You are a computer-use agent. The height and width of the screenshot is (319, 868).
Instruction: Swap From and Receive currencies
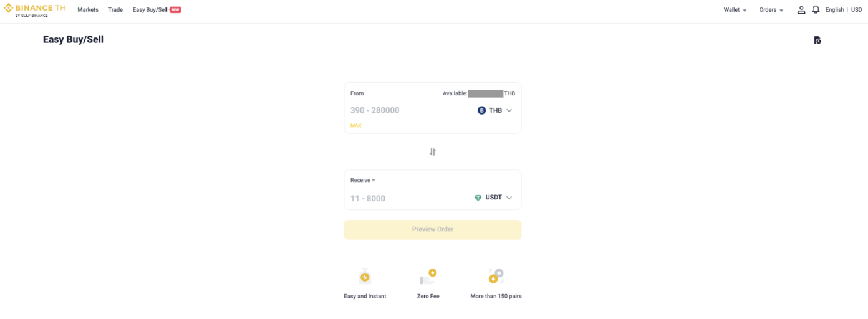433,152
